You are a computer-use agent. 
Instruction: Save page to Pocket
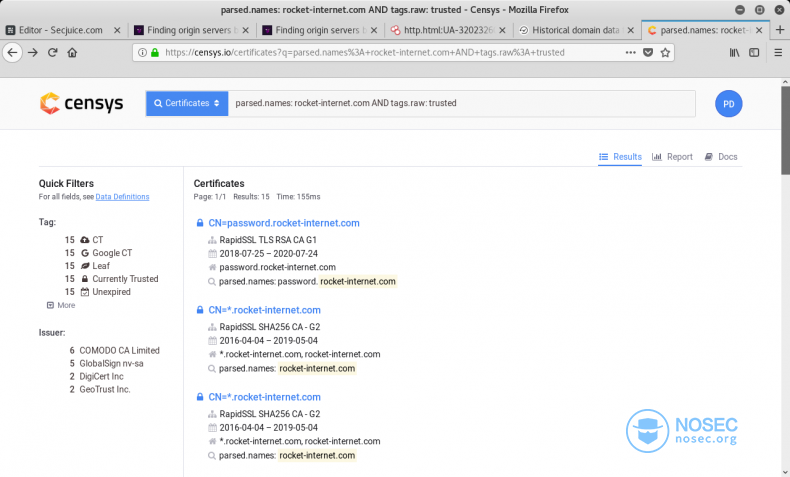pyautogui.click(x=648, y=52)
